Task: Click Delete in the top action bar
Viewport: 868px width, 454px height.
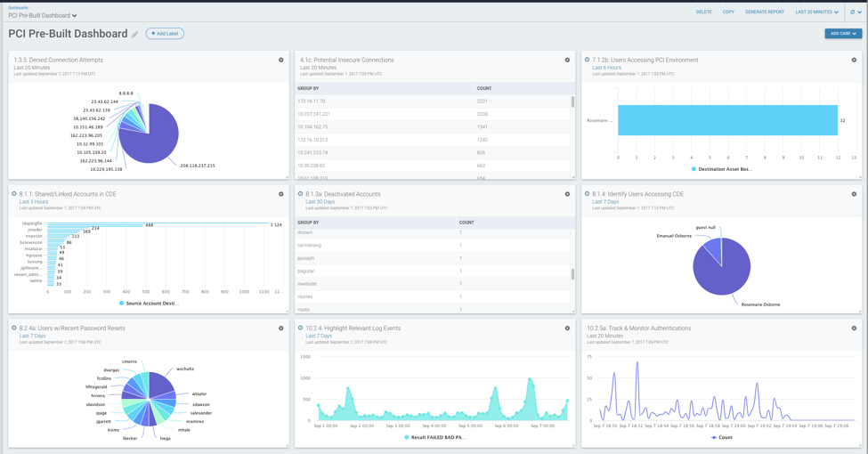Action: point(703,12)
